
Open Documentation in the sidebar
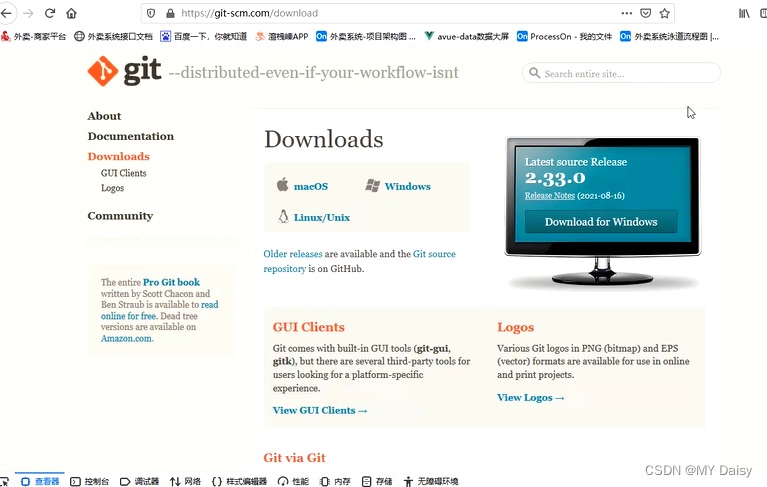[131, 136]
